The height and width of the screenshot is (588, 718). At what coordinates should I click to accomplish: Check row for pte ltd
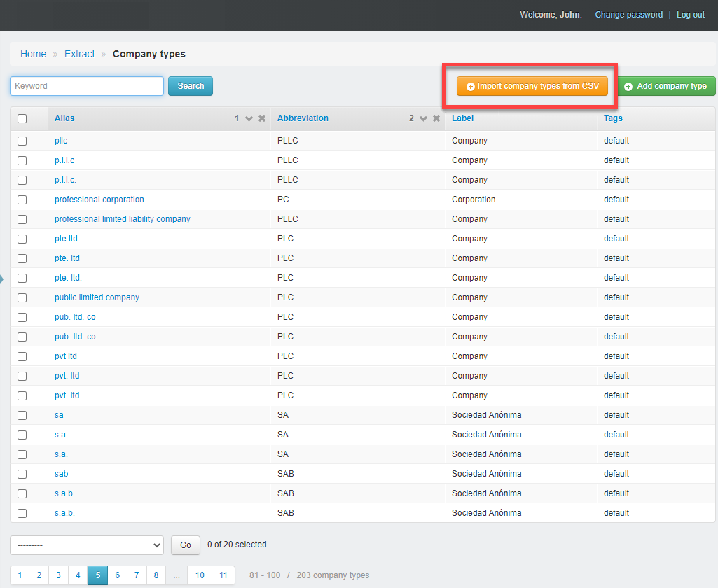(22, 239)
